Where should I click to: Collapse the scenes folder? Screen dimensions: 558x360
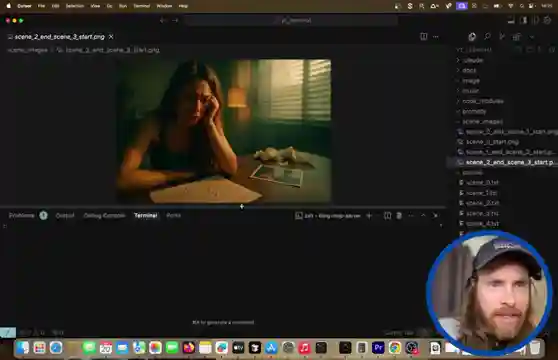[x=472, y=173]
